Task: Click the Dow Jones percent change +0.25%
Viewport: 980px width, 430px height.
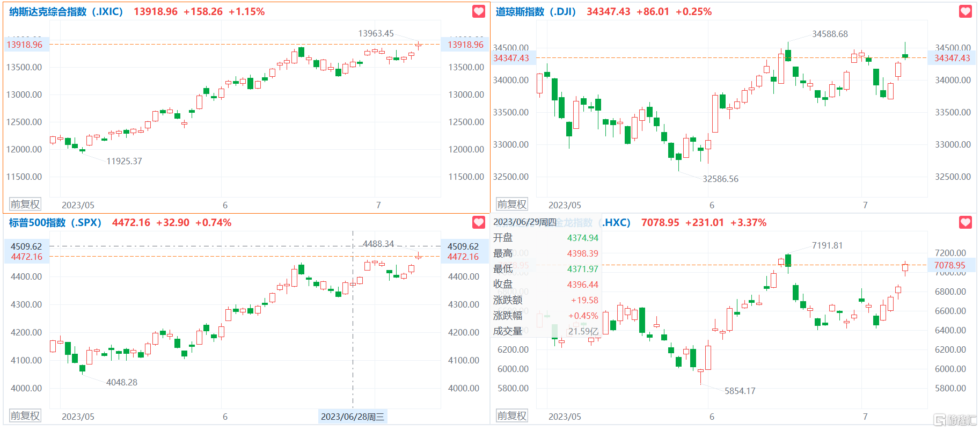Action: click(x=693, y=12)
